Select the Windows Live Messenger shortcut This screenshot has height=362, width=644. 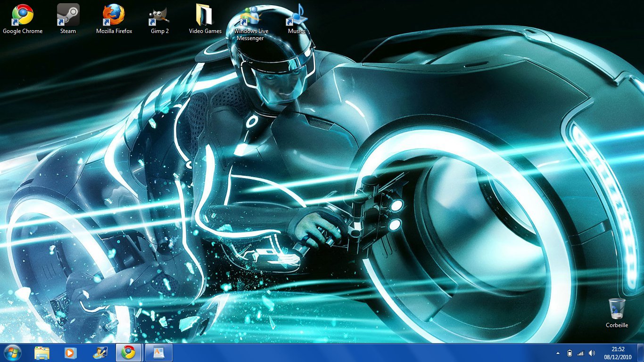(x=251, y=23)
